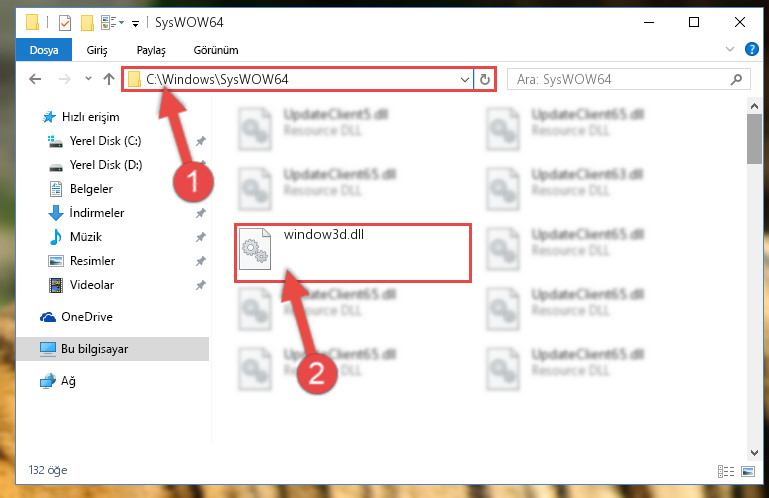Open Help via the question mark icon

(751, 50)
